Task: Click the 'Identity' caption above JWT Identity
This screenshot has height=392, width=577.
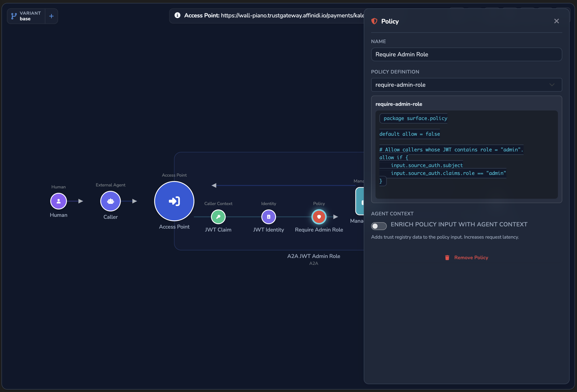Action: tap(269, 203)
